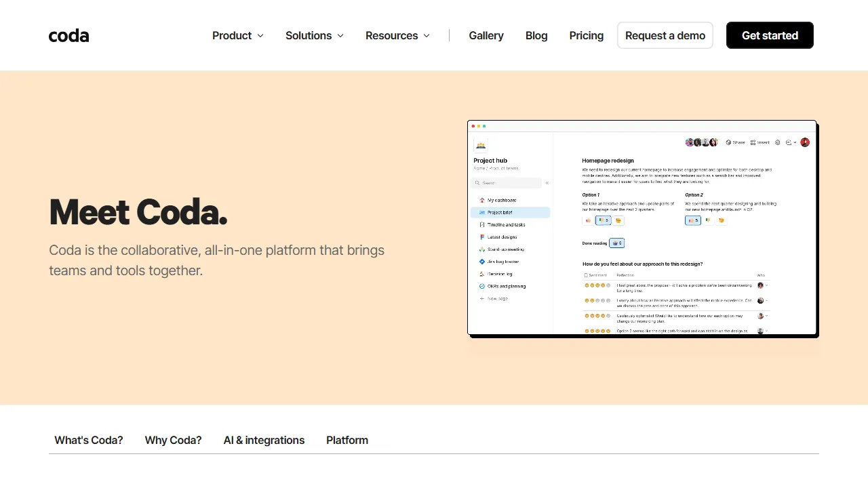Toggle Option 2 thumbs-up reaction
Viewport: 868px width, 488px height.
(692, 220)
